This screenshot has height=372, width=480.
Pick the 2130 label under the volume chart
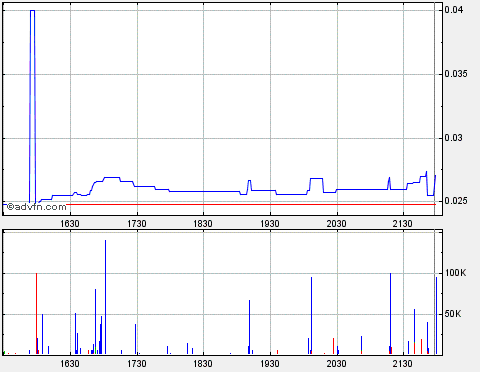[x=403, y=363]
